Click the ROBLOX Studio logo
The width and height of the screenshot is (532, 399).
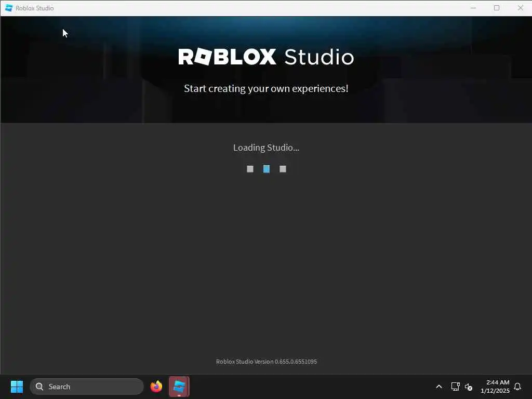pyautogui.click(x=267, y=57)
